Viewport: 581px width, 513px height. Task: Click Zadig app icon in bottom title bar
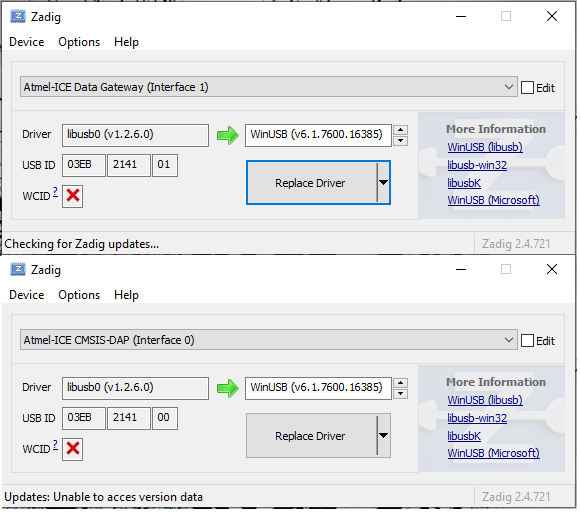tap(18, 269)
